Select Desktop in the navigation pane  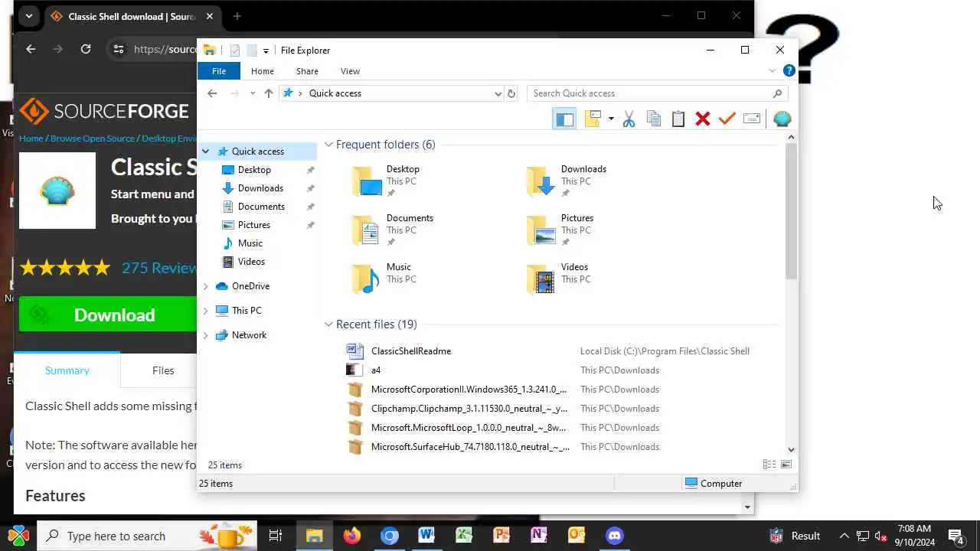click(254, 170)
